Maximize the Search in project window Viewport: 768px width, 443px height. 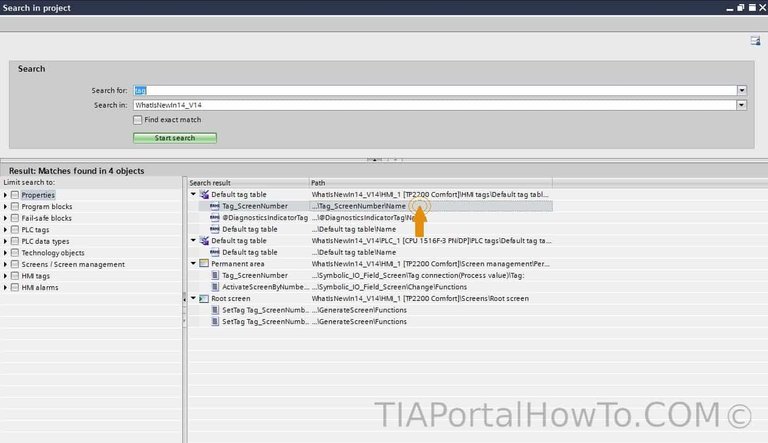[x=752, y=8]
